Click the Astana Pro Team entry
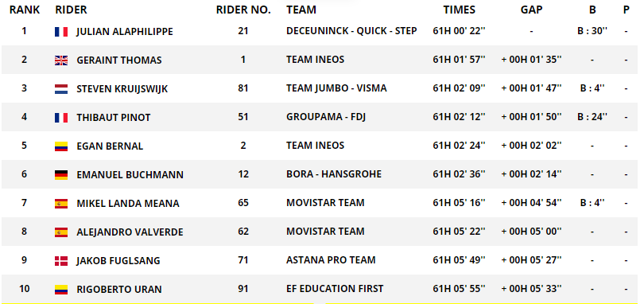Viewport: 644px width, 304px height. coord(331,260)
